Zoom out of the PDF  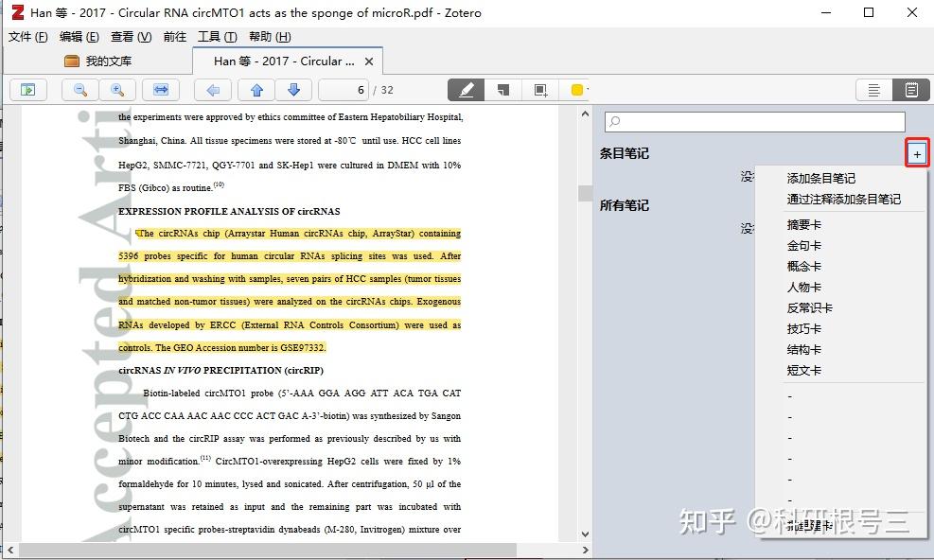click(79, 89)
